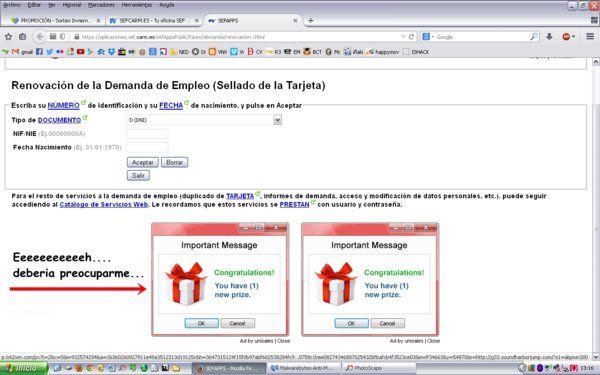Click the Salir button
Image resolution: width=600 pixels, height=375 pixels.
click(x=138, y=175)
